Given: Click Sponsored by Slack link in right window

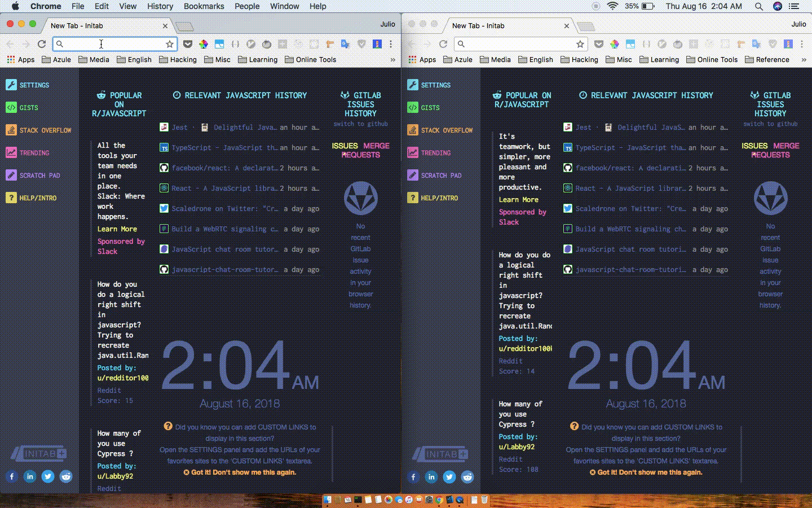Looking at the screenshot, I should coord(522,217).
